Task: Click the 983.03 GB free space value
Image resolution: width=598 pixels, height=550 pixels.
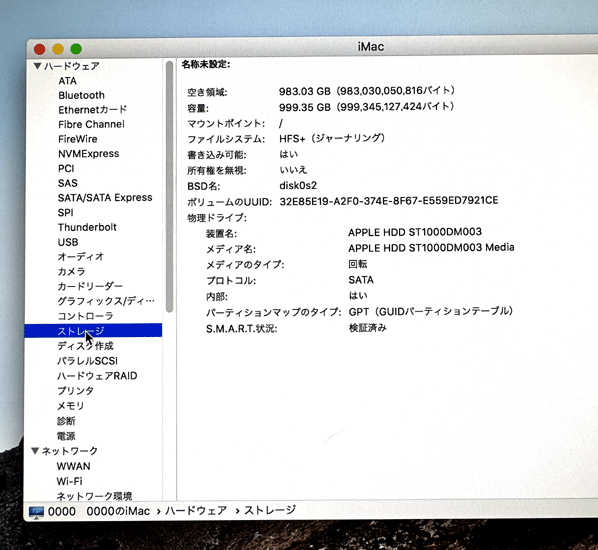Action: tap(367, 91)
